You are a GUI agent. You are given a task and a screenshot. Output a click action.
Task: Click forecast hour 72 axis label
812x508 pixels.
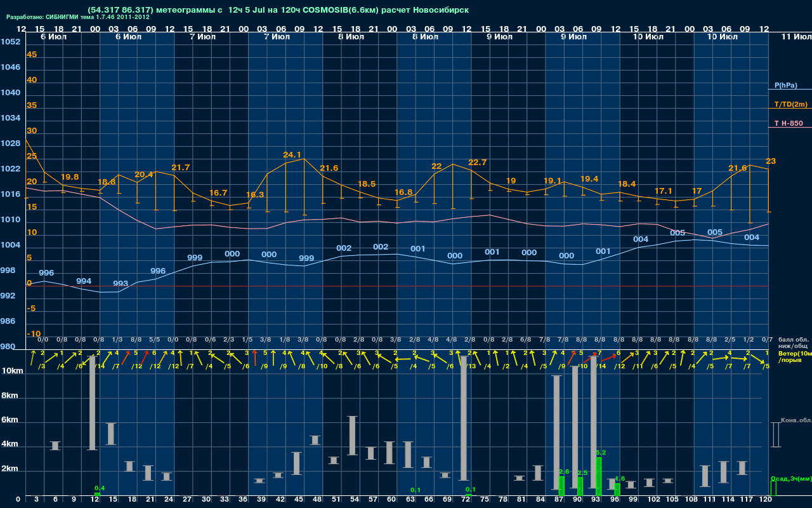point(466,500)
